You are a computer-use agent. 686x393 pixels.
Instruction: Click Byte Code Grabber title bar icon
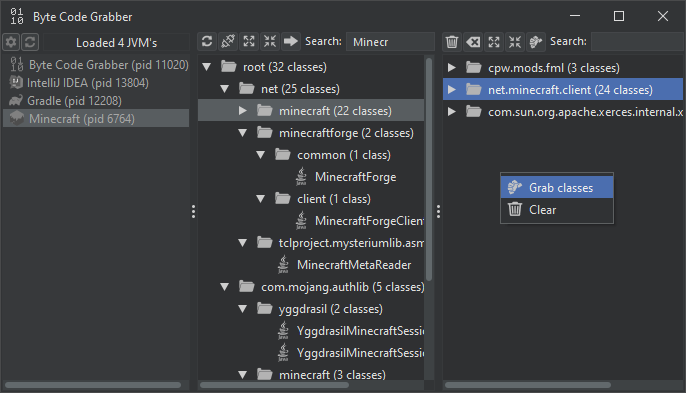tap(17, 16)
